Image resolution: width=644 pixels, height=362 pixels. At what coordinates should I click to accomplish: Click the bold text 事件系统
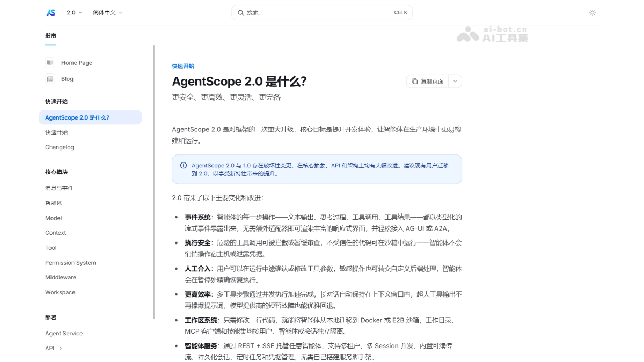click(x=197, y=217)
